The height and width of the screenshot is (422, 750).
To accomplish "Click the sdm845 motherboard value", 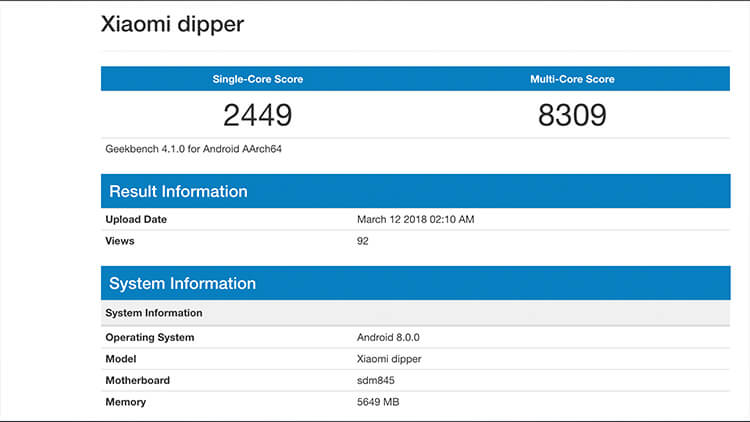I will (x=376, y=380).
